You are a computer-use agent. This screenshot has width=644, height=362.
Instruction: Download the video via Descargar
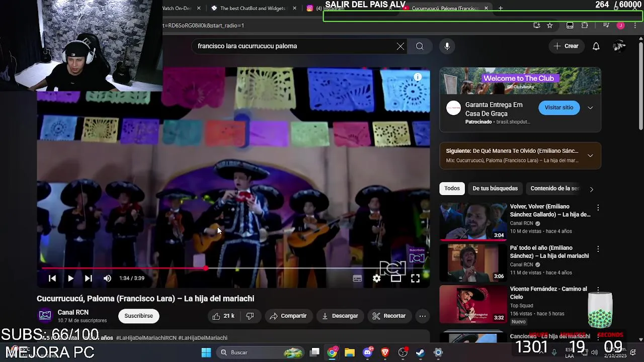(x=340, y=316)
